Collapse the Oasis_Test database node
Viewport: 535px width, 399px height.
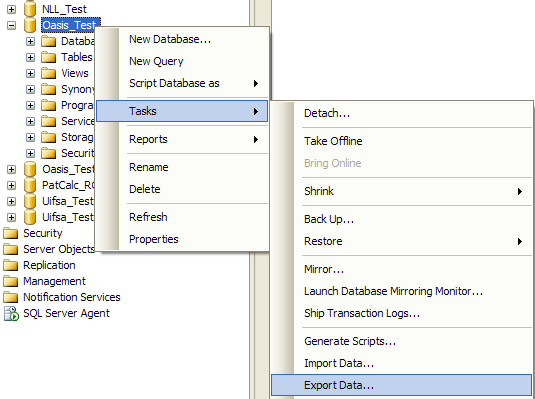tap(11, 25)
